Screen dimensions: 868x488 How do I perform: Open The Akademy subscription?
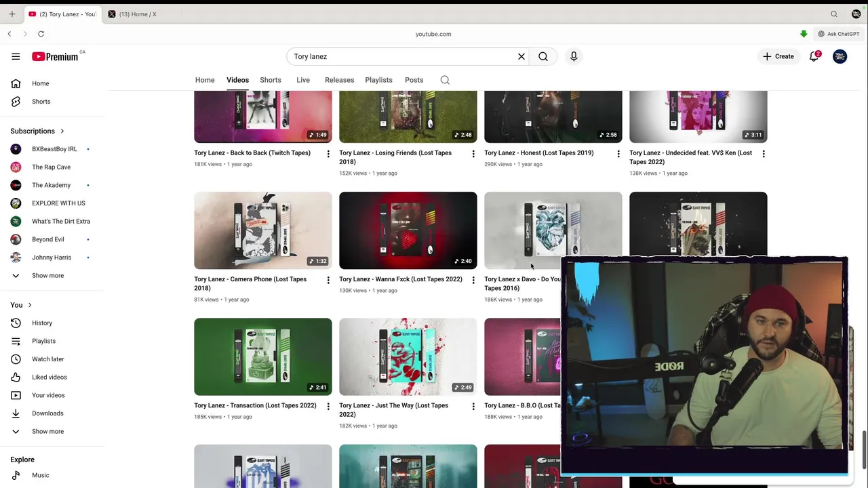click(x=52, y=185)
